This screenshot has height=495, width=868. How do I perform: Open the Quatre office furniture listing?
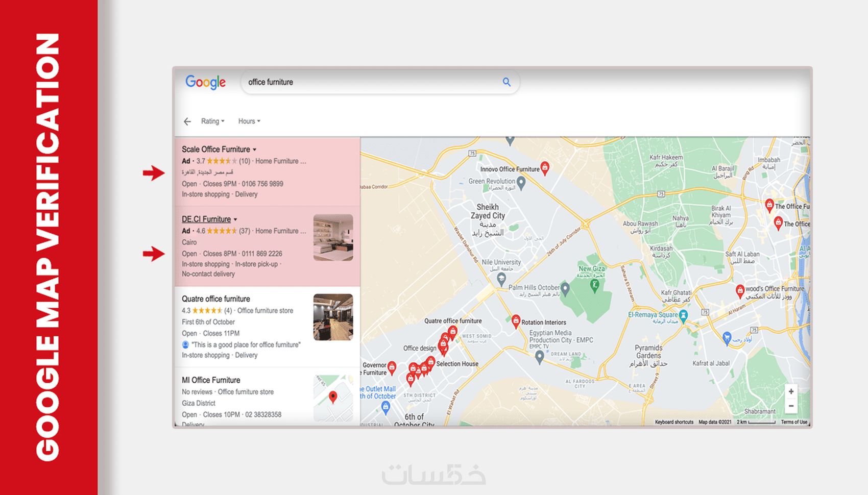(267, 327)
